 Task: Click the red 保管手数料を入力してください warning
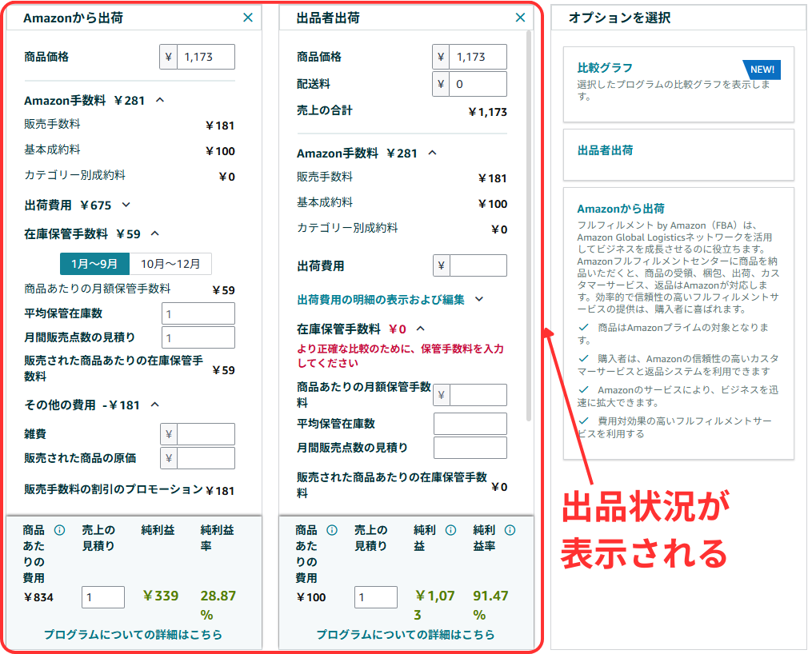coord(400,356)
